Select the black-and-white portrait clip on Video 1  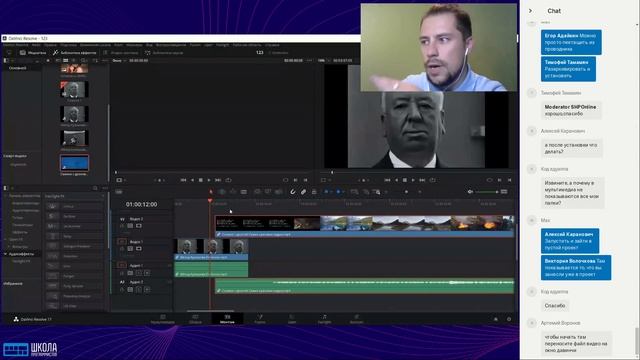tap(211, 249)
